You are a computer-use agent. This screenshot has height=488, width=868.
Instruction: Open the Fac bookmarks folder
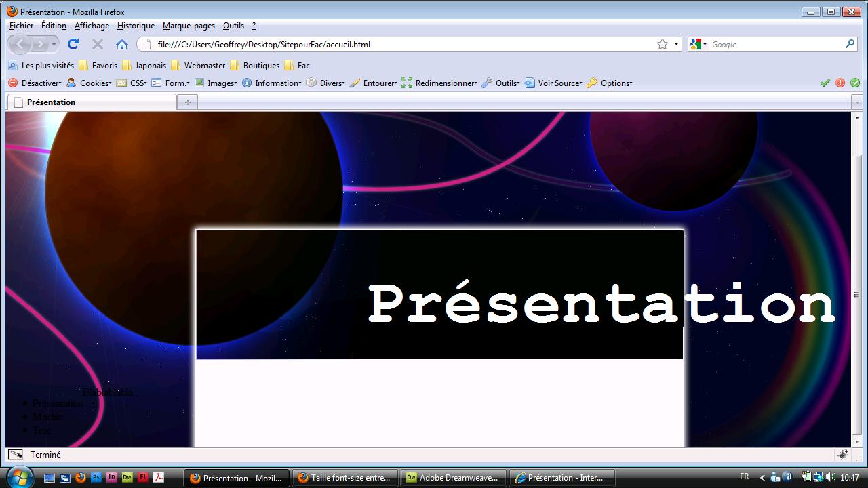[x=297, y=66]
